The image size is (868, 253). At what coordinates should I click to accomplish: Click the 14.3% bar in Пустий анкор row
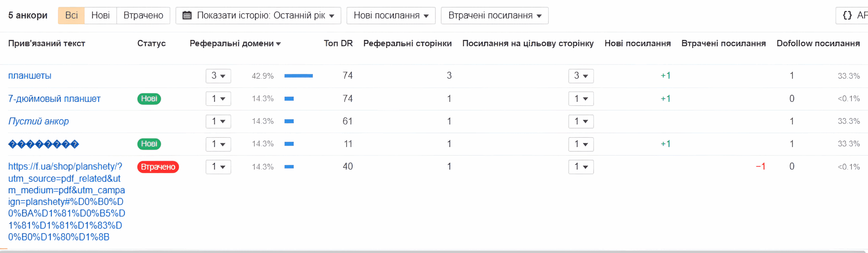click(289, 121)
